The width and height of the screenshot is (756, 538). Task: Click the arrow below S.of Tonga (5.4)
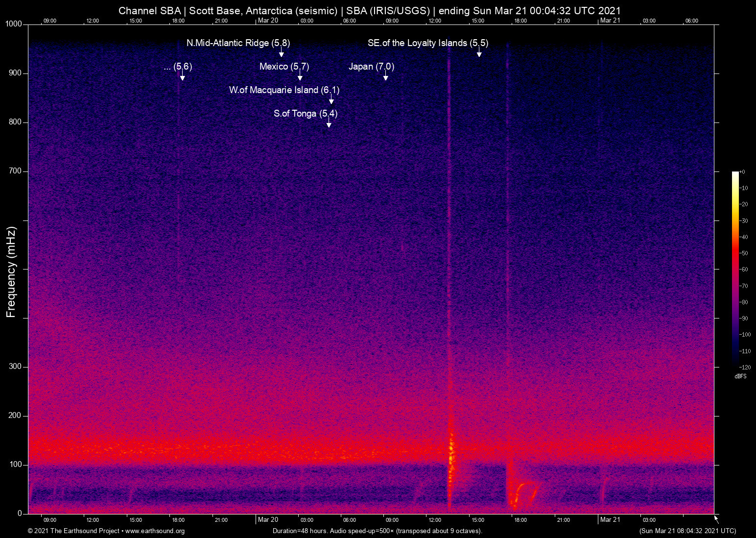click(329, 123)
